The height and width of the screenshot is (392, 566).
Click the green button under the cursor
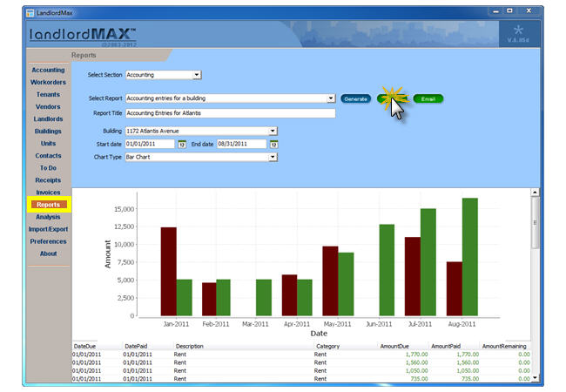coord(392,99)
